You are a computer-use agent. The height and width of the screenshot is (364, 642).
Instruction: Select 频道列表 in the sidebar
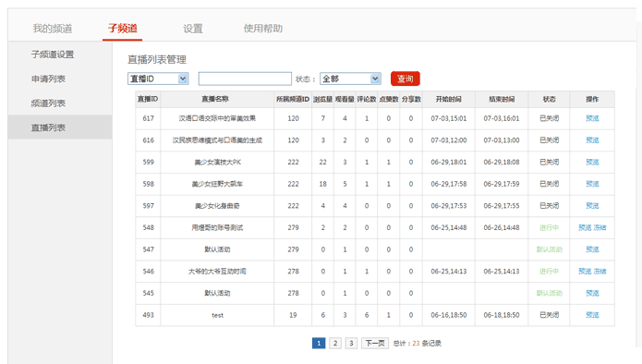click(x=48, y=103)
